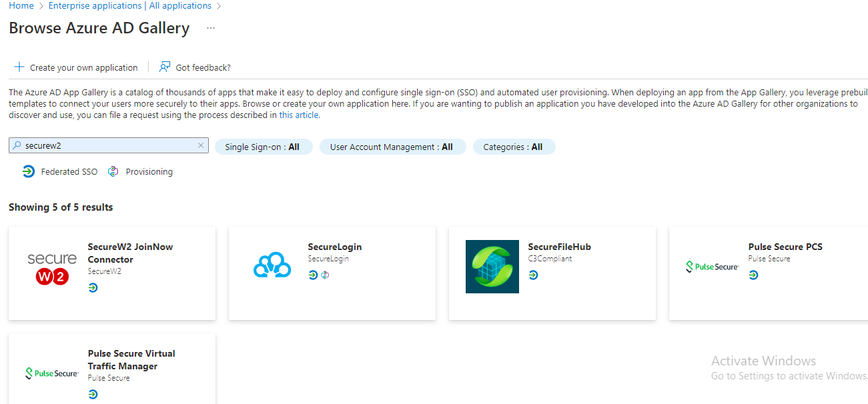The image size is (868, 404).
Task: Click the SSO icon on SecureW2 JoinNow Connector card
Action: 93,287
